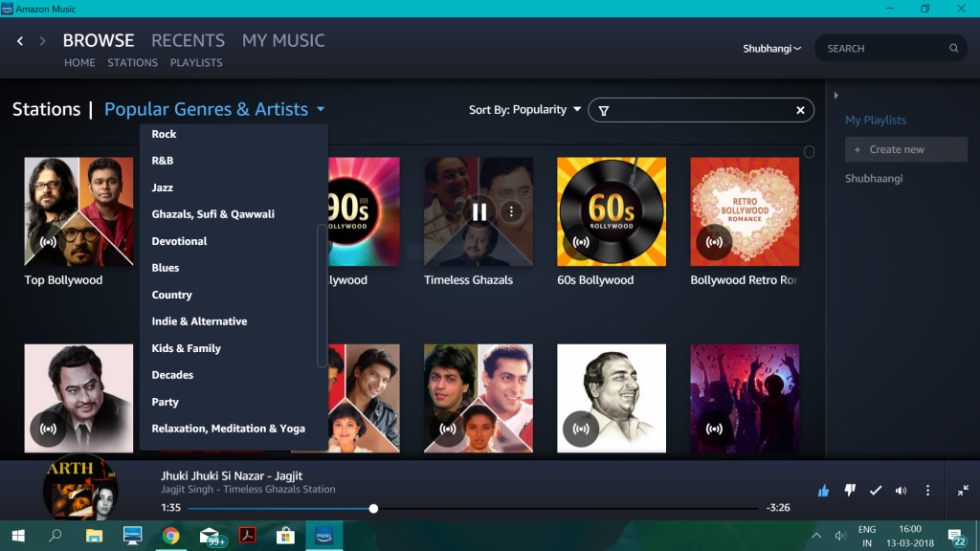Select Ghazals, Sufi & Qawwali genre
Image resolution: width=980 pixels, height=551 pixels.
point(213,214)
